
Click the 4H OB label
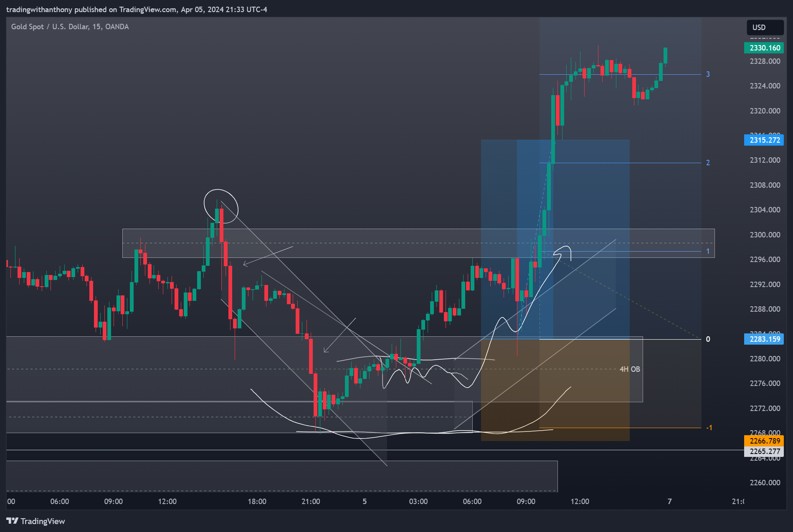click(630, 369)
